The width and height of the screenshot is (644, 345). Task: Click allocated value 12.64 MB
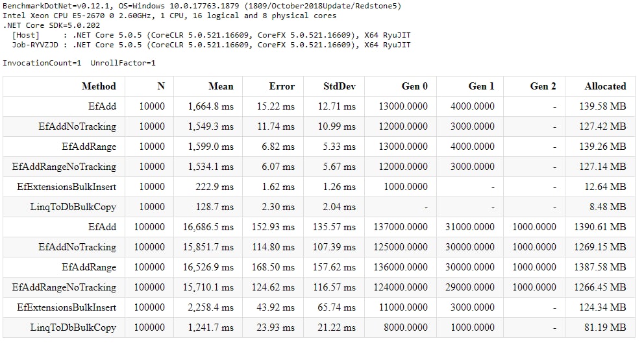(x=605, y=187)
